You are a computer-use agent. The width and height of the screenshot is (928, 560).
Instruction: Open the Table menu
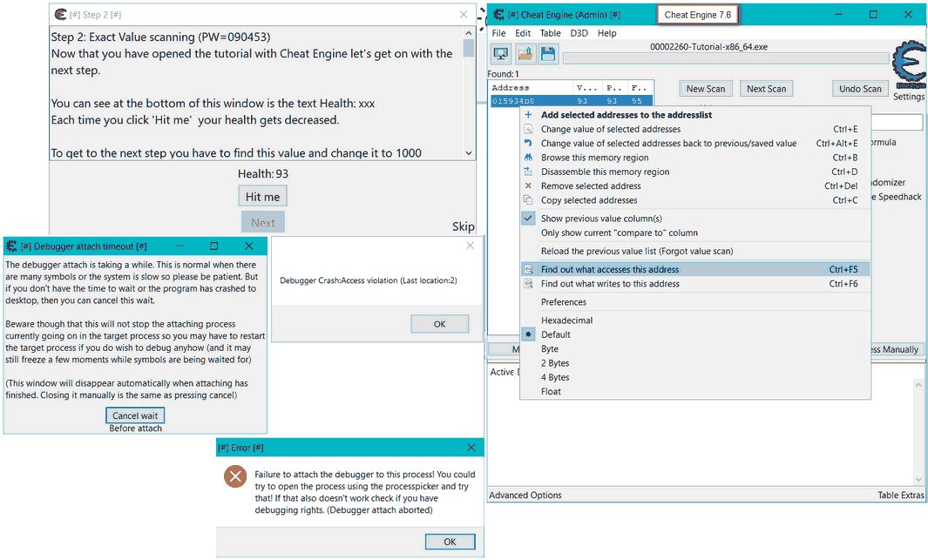550,33
